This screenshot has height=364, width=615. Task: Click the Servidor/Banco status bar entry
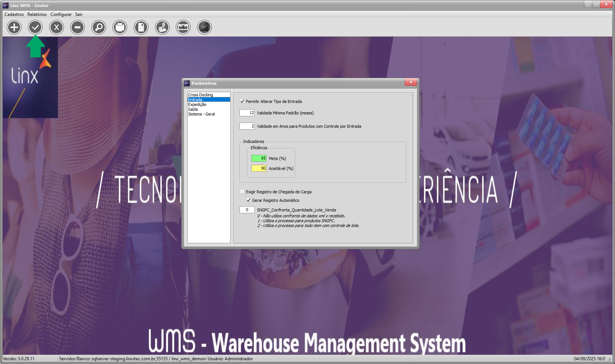(x=132, y=359)
